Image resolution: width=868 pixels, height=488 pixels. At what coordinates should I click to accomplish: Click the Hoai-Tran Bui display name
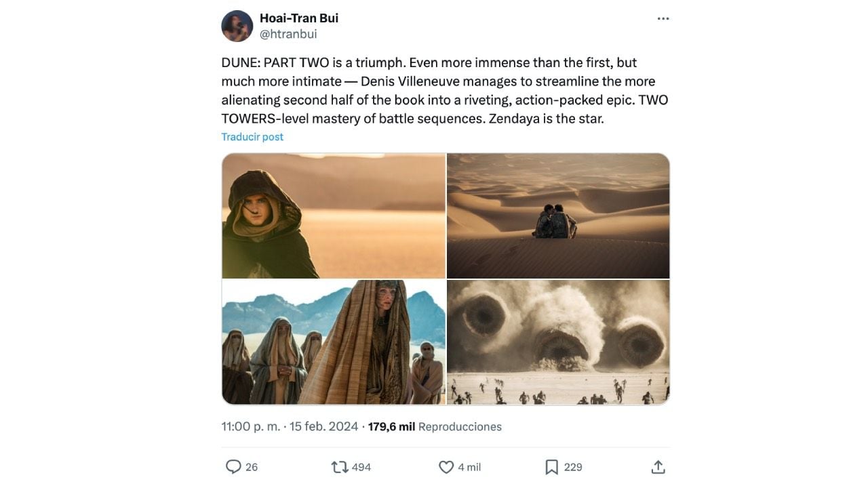pyautogui.click(x=299, y=18)
